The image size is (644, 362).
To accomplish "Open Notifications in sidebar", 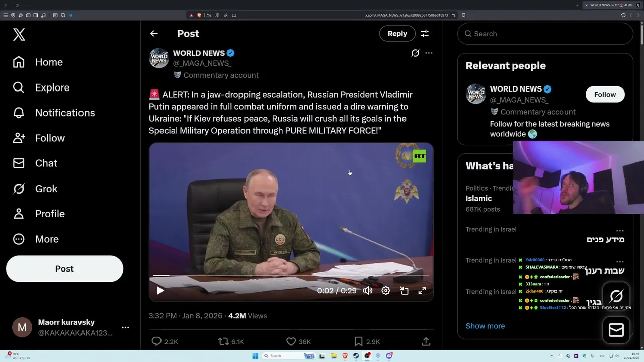I will tap(54, 113).
